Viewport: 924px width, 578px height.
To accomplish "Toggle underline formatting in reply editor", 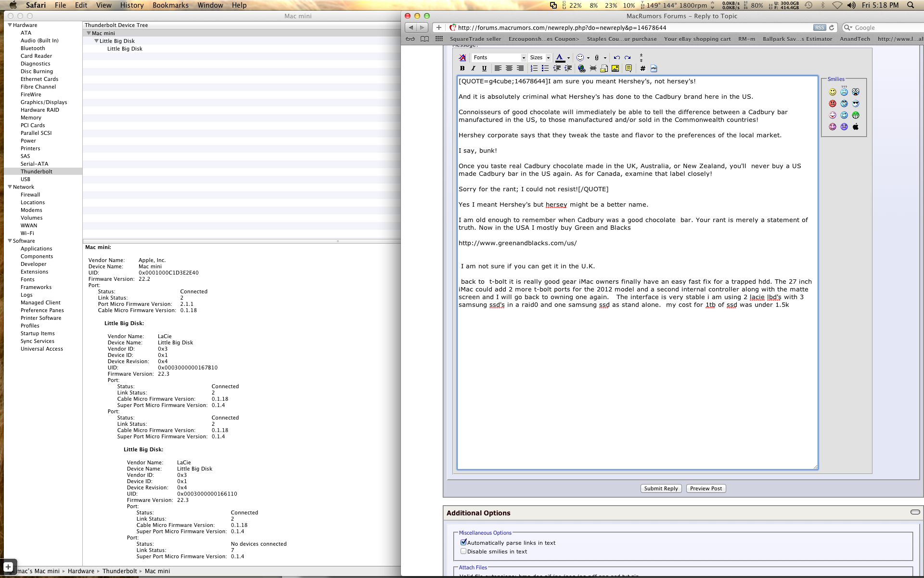I will (484, 68).
